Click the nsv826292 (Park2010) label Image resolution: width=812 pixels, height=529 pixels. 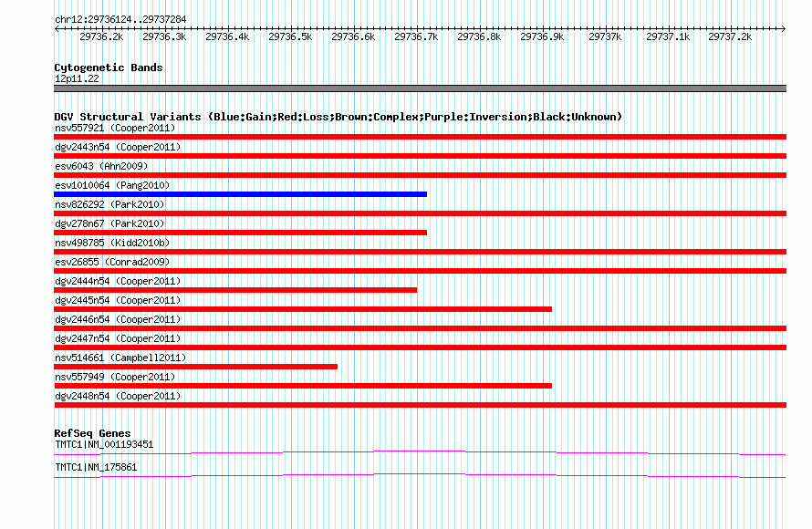[109, 204]
